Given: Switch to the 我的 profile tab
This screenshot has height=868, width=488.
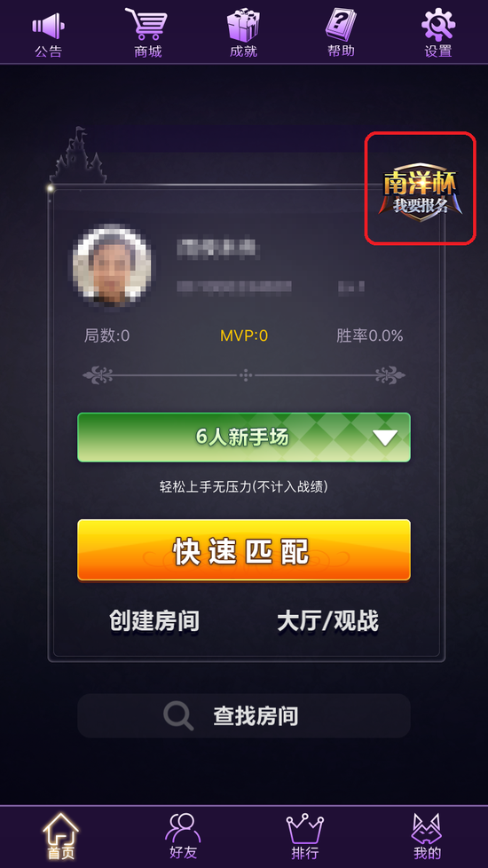Looking at the screenshot, I should pyautogui.click(x=427, y=836).
